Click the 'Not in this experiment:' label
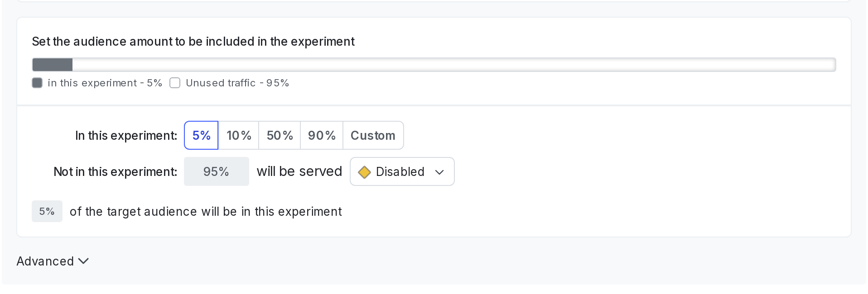Screen dimensions: 868x294 point(115,172)
